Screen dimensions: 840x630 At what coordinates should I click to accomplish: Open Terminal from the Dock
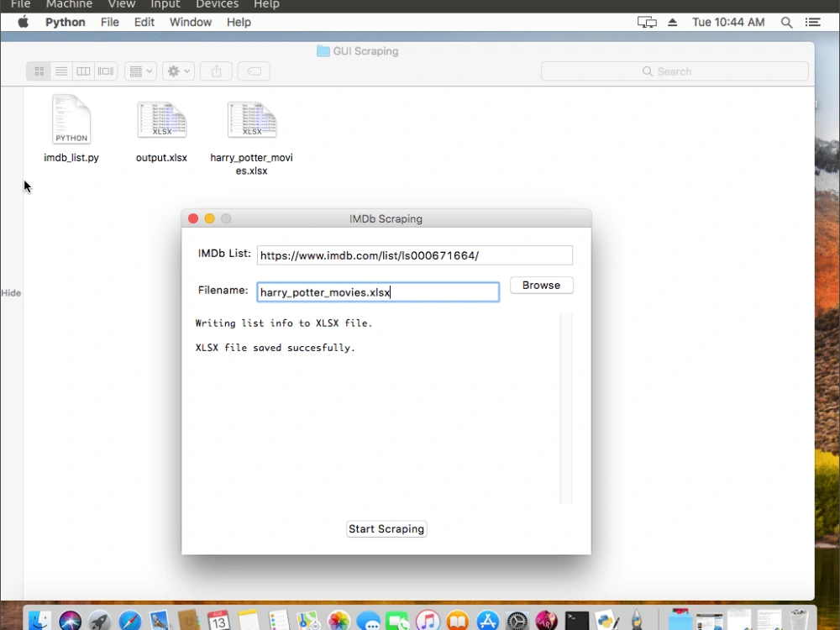click(x=577, y=621)
